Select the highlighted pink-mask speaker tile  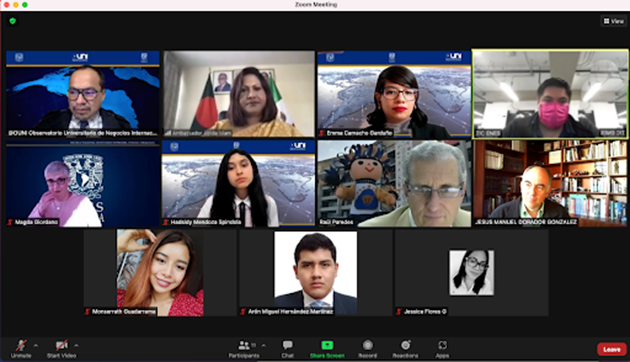click(x=550, y=94)
